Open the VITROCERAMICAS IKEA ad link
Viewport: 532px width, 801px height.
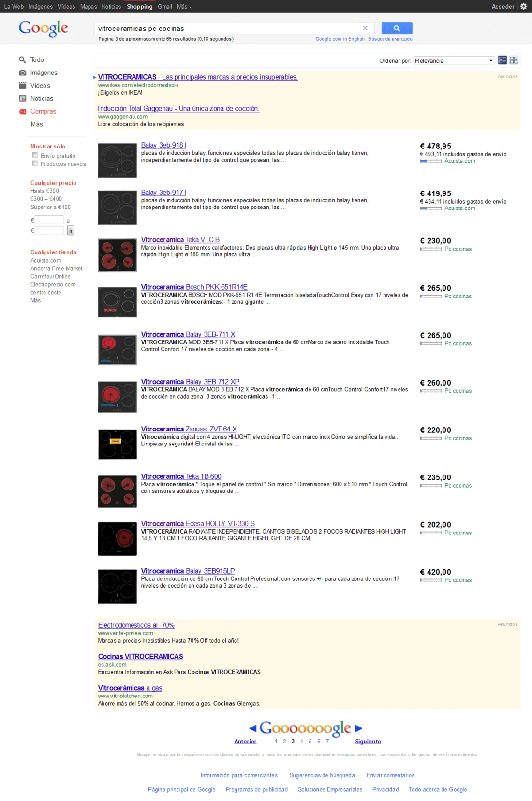(x=198, y=77)
